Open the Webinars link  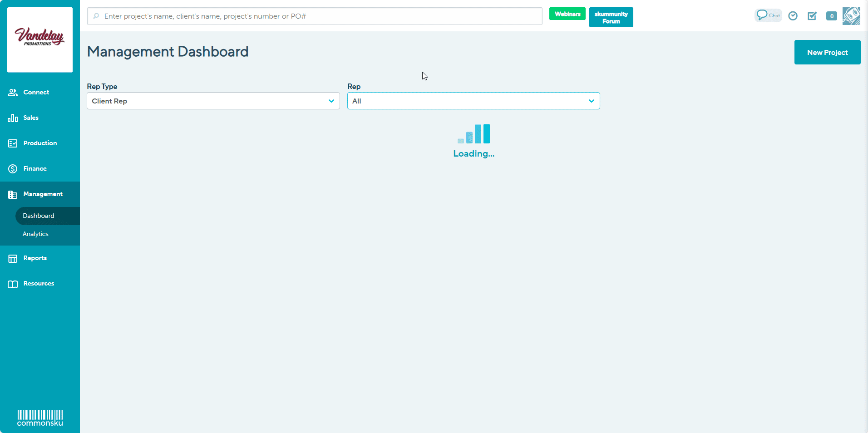567,14
